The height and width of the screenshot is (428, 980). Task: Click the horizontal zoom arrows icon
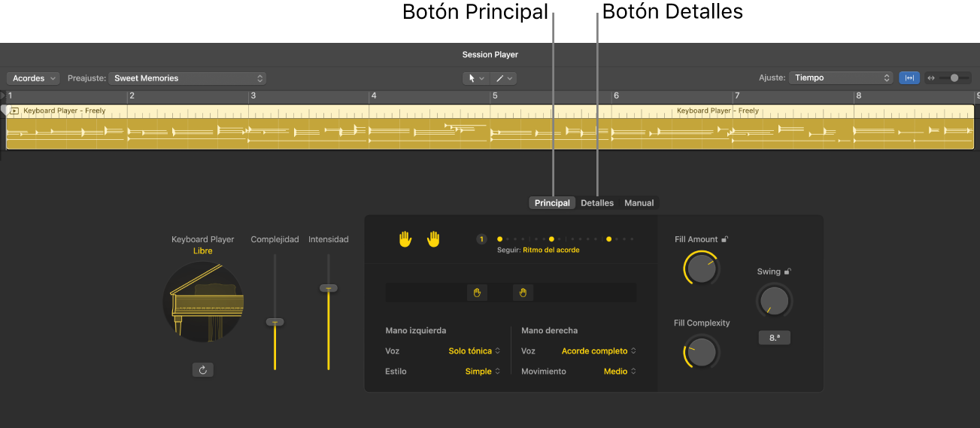931,77
